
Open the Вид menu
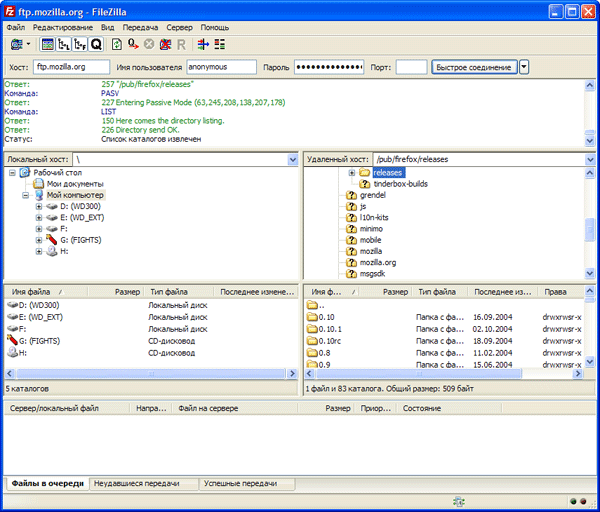click(x=108, y=27)
